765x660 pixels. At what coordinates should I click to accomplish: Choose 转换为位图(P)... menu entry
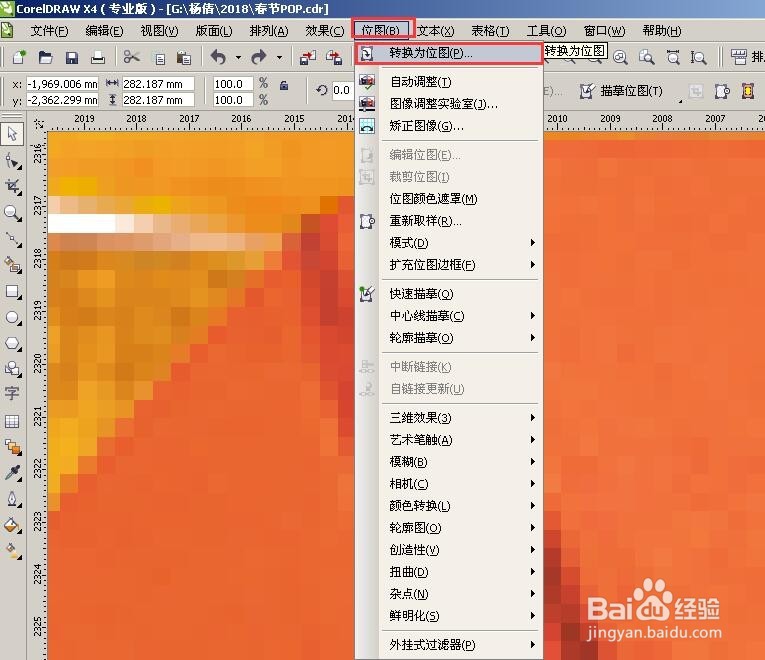449,53
